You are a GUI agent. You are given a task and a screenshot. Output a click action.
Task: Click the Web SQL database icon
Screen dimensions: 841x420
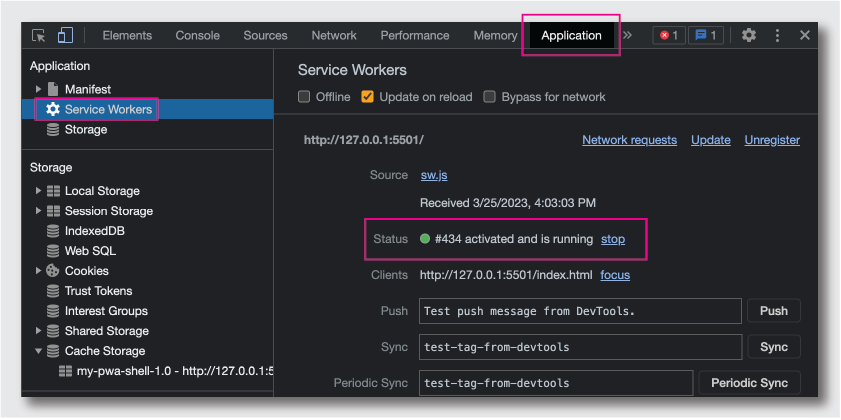53,250
